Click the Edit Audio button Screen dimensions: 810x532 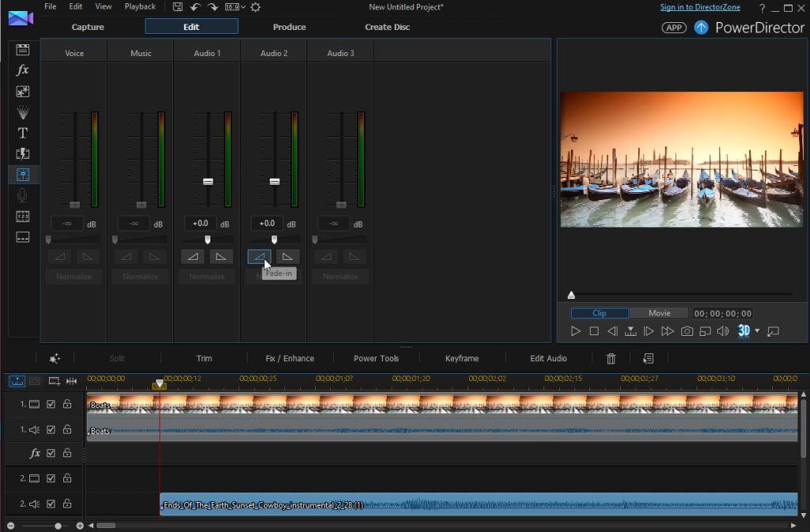click(x=548, y=359)
